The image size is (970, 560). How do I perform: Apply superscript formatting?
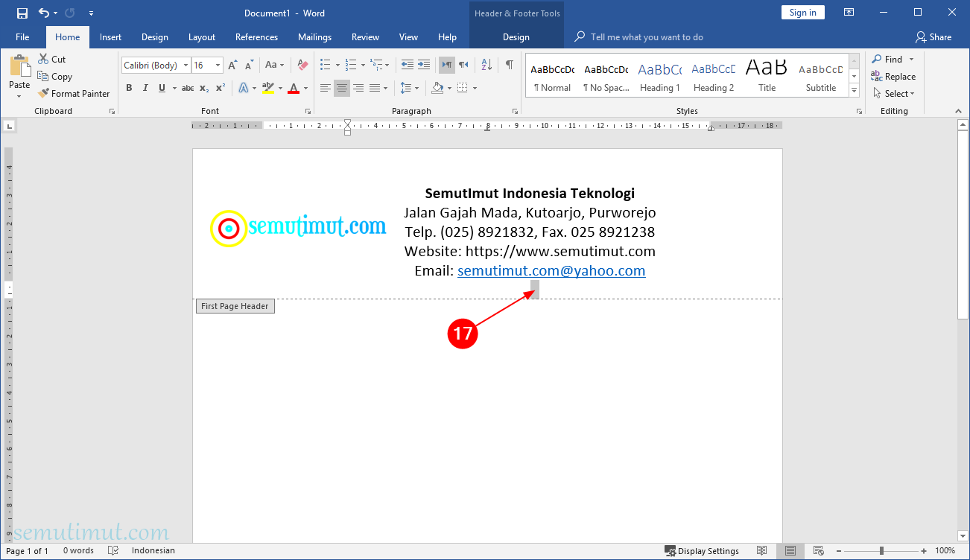pos(221,88)
